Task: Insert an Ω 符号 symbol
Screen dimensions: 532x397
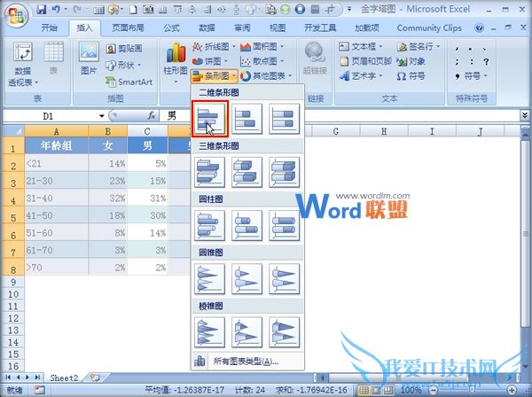Action: tap(411, 76)
